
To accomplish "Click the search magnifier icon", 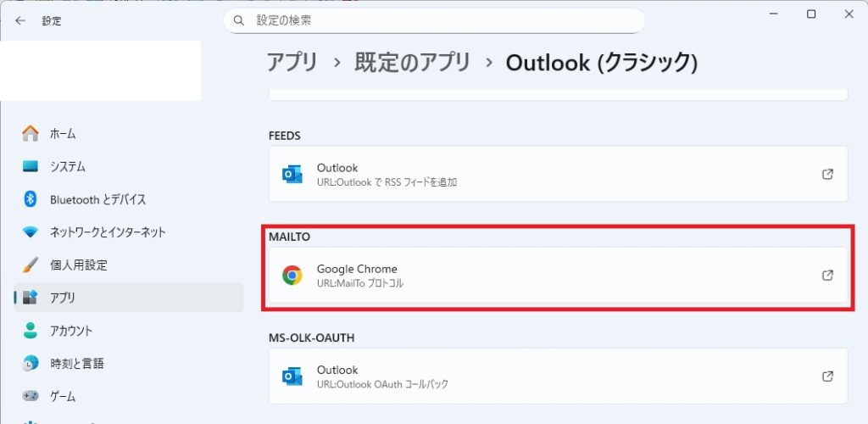I will (x=239, y=20).
